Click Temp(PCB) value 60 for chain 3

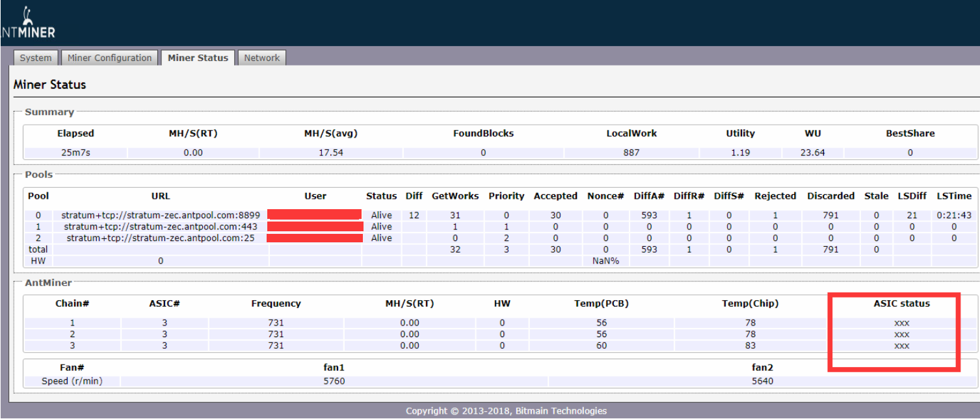click(602, 346)
